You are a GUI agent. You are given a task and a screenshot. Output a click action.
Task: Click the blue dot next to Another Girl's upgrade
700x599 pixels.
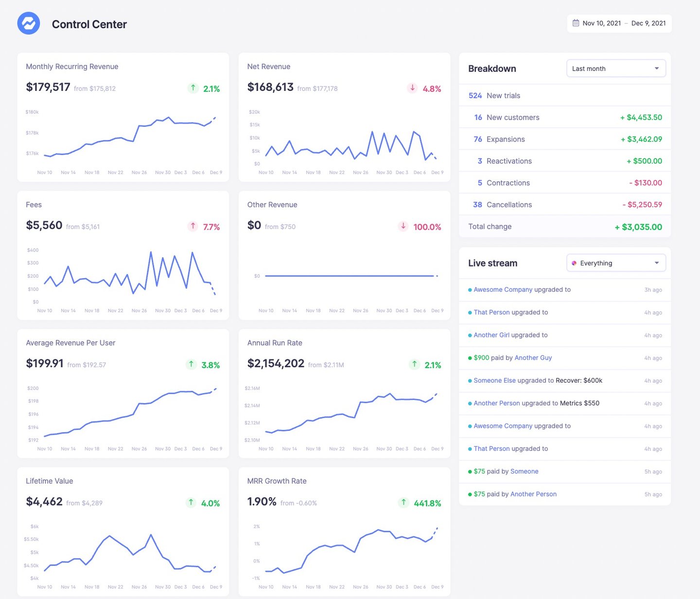pyautogui.click(x=470, y=335)
